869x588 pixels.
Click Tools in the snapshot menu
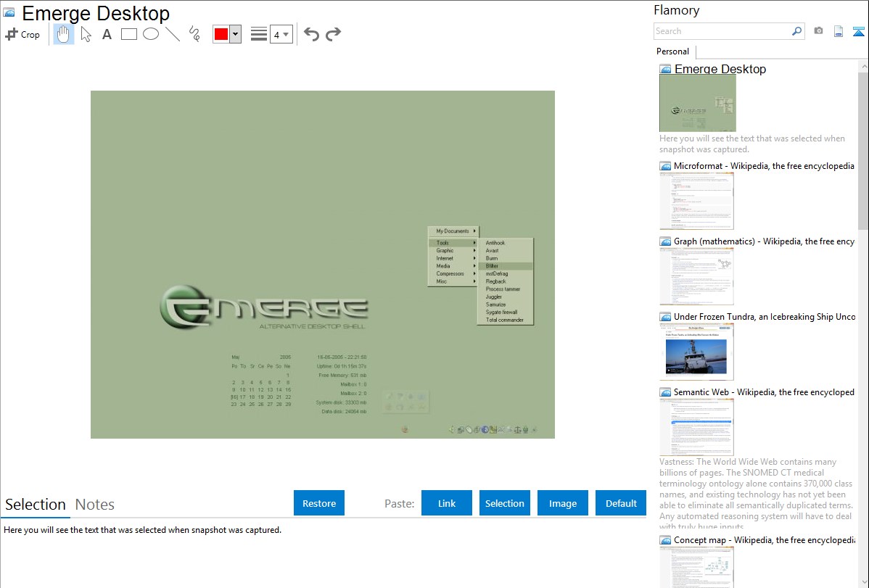click(x=453, y=243)
